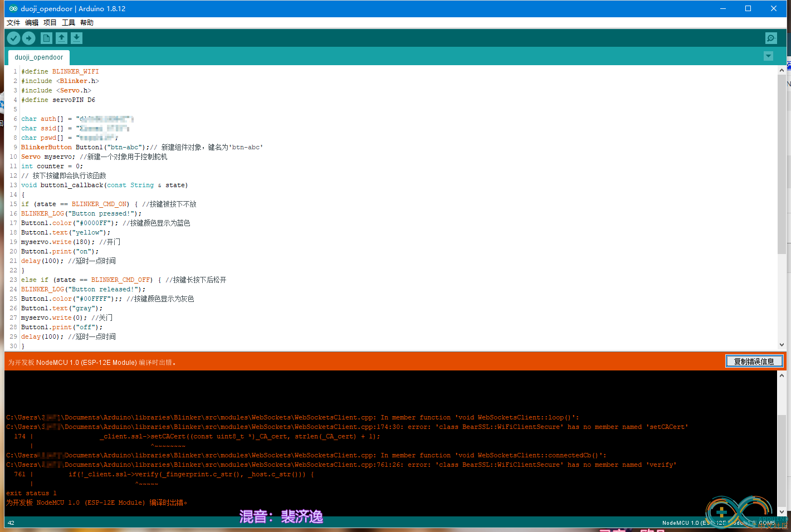Click the 'exit status 1' console line
791x532 pixels.
[31, 493]
